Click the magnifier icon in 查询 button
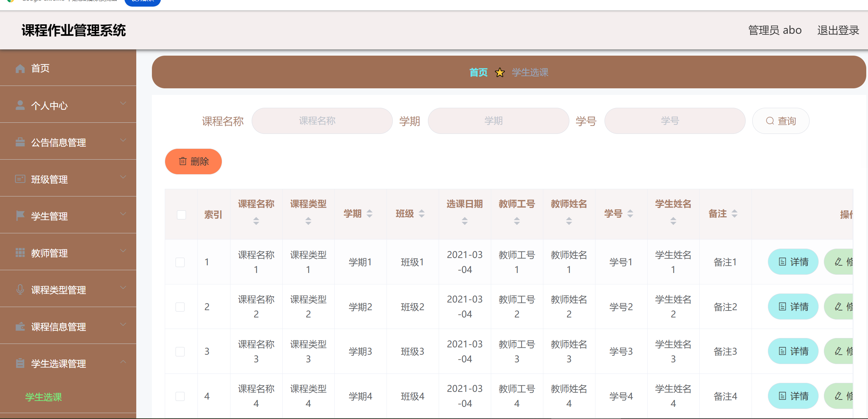The height and width of the screenshot is (419, 868). [769, 121]
